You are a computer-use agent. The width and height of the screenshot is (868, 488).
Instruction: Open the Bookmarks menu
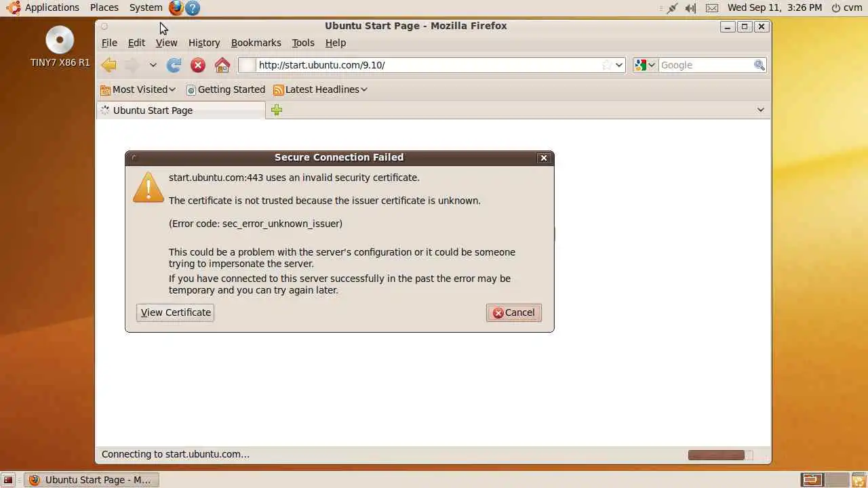click(256, 43)
